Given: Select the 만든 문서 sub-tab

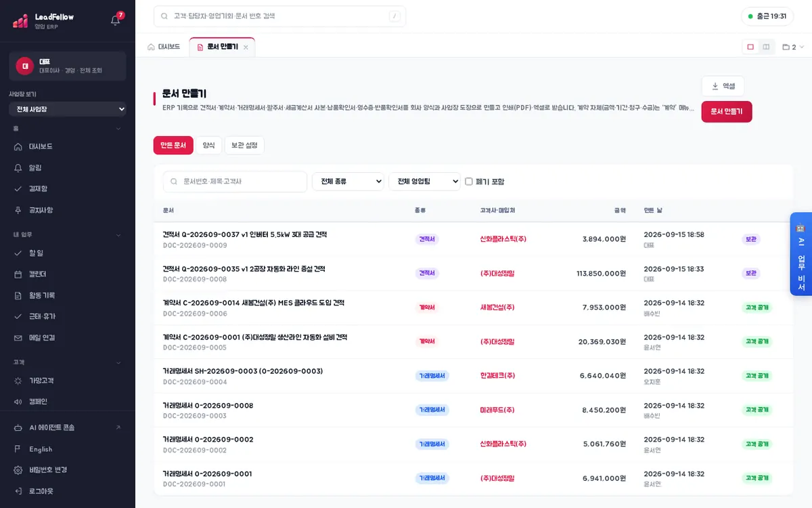Looking at the screenshot, I should (x=173, y=145).
